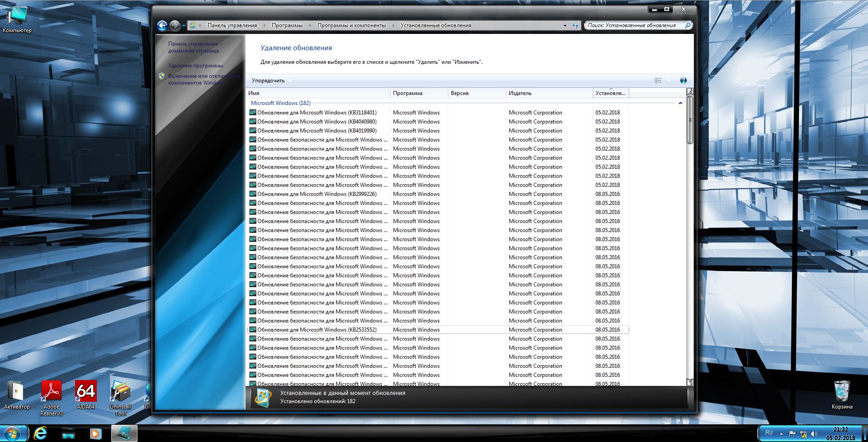The image size is (868, 442).
Task: Select the Компьютер desktop icon
Action: click(x=17, y=20)
